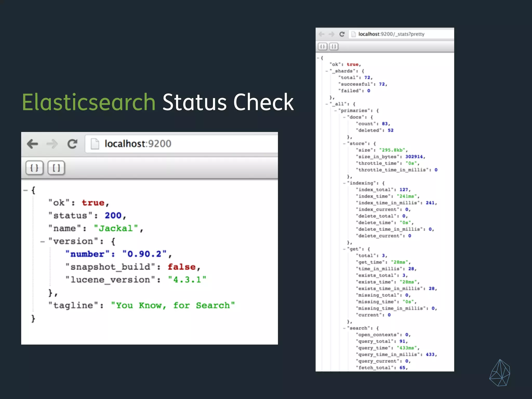Collapse the "indexing" JSON node
Image resolution: width=532 pixels, height=399 pixels.
coord(344,183)
